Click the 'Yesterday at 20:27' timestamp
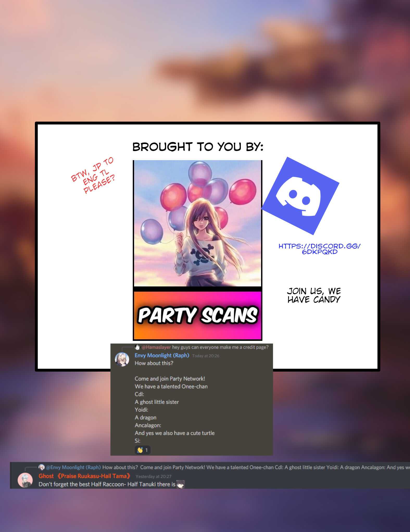The image size is (410, 532). click(153, 477)
